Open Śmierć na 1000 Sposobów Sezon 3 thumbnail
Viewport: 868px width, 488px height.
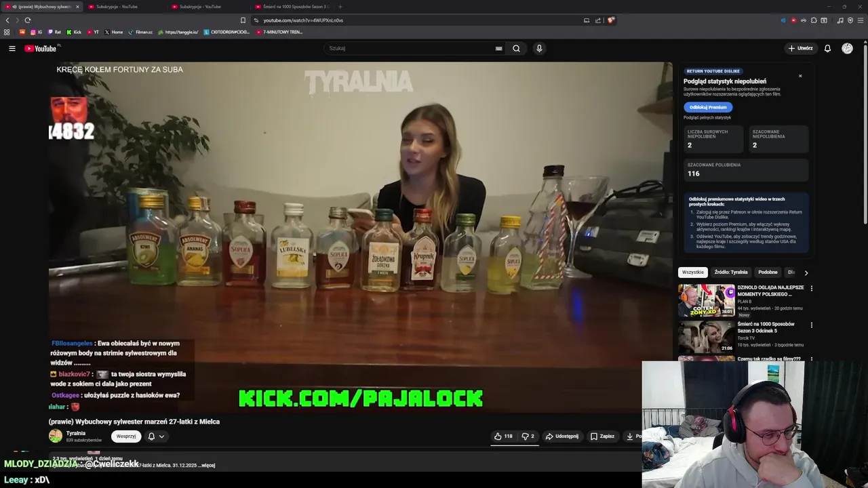707,337
